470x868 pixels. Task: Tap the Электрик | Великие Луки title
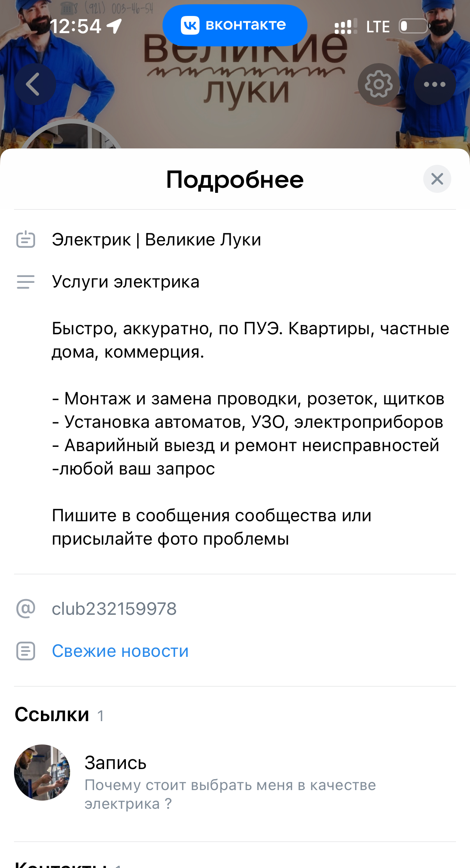pyautogui.click(x=156, y=239)
